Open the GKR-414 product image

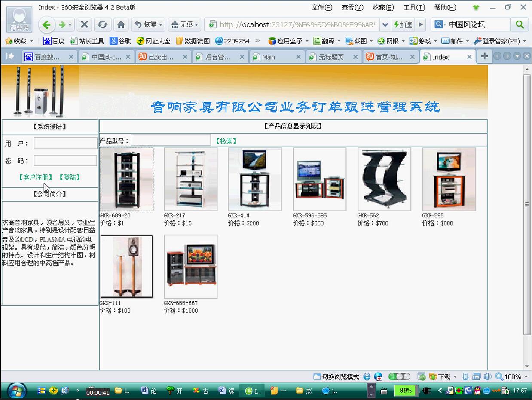(255, 179)
